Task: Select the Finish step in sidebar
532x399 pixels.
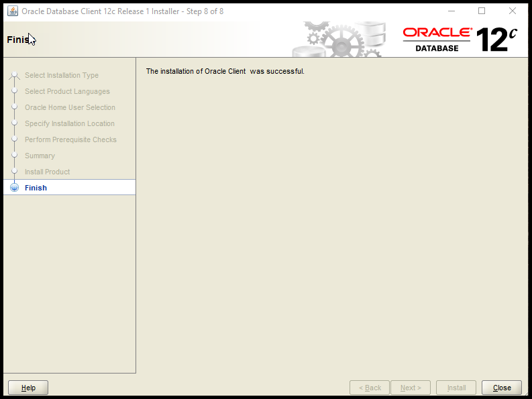Action: [70, 187]
